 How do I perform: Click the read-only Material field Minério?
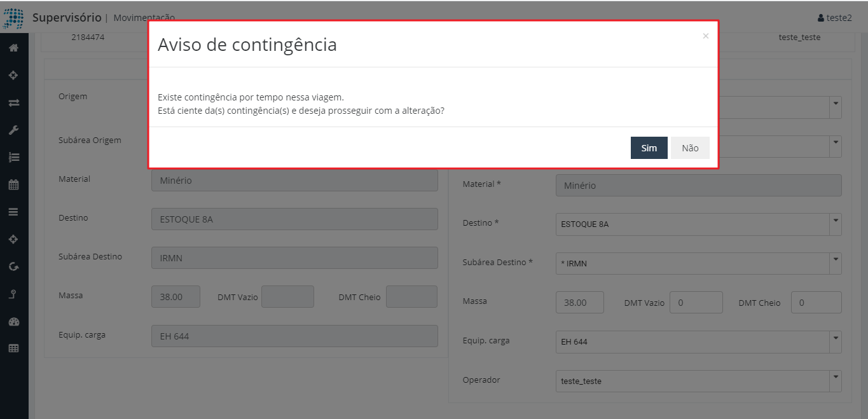[294, 181]
